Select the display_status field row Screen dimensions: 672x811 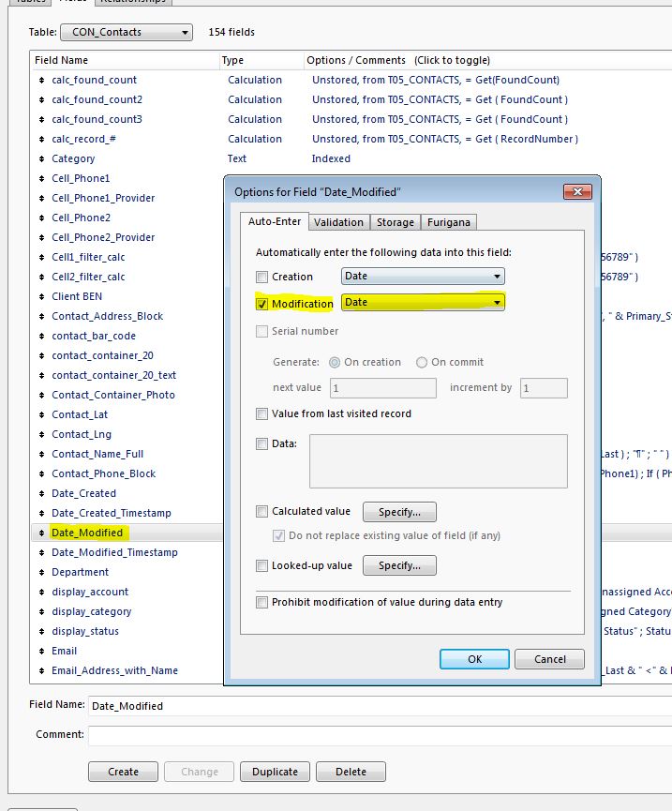click(x=127, y=631)
